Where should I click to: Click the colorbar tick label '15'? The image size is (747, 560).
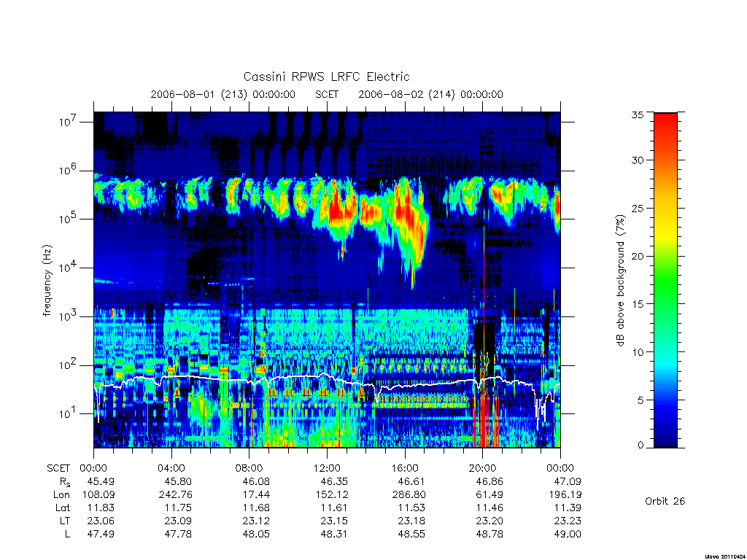click(638, 304)
